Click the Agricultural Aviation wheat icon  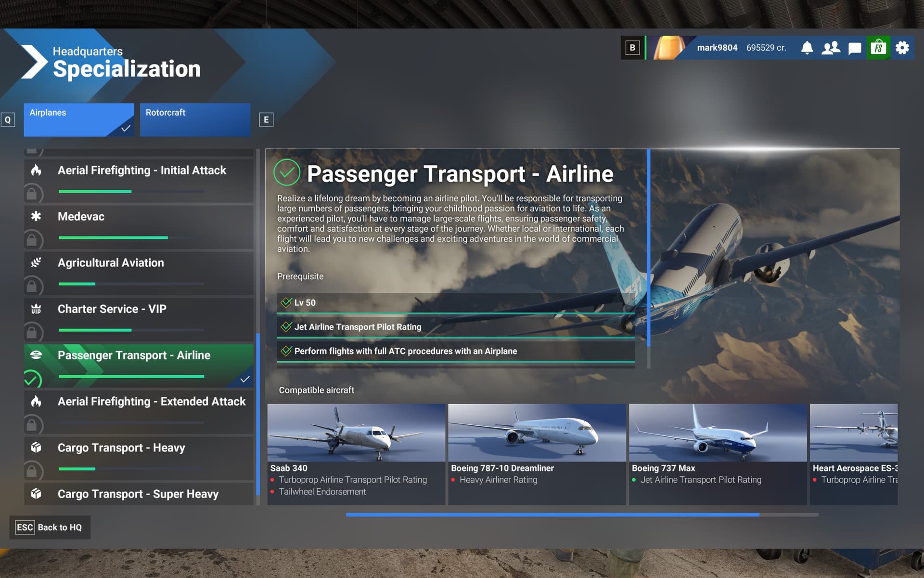point(36,263)
